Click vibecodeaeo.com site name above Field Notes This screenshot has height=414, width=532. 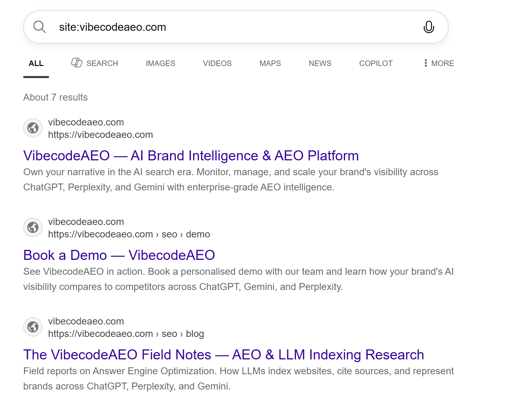(x=86, y=321)
